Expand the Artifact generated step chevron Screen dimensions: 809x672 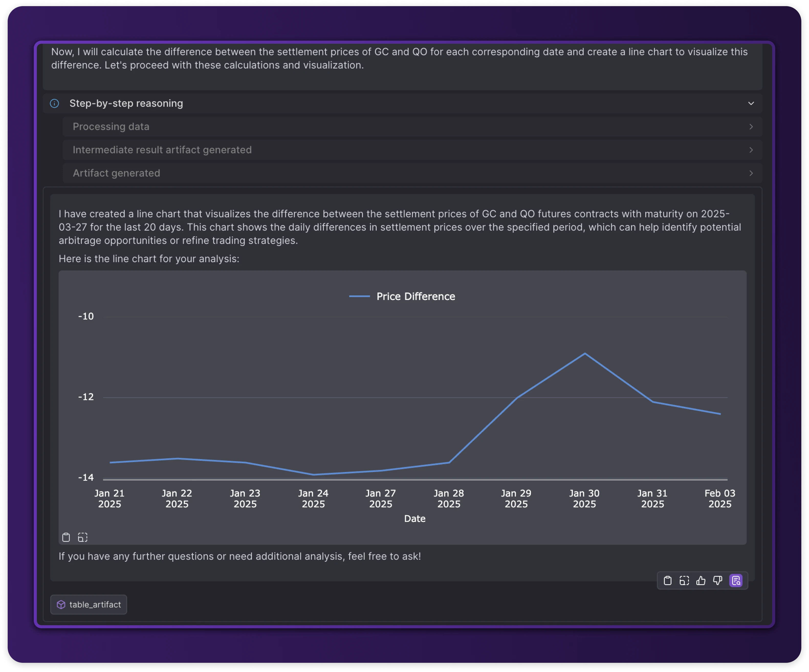tap(751, 173)
